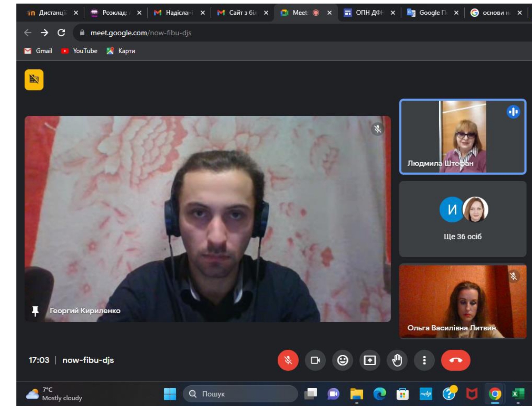
Task: Switch to the ОПН ДФН browser tab
Action: [369, 13]
